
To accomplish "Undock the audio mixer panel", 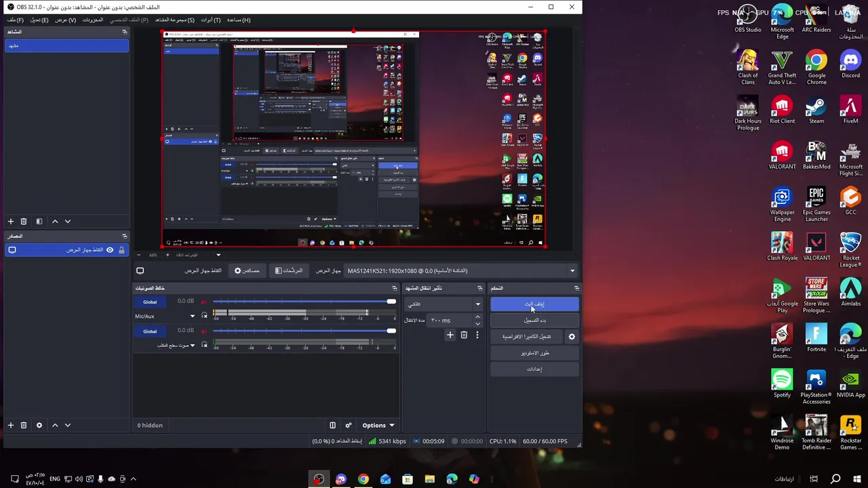I will tap(395, 288).
